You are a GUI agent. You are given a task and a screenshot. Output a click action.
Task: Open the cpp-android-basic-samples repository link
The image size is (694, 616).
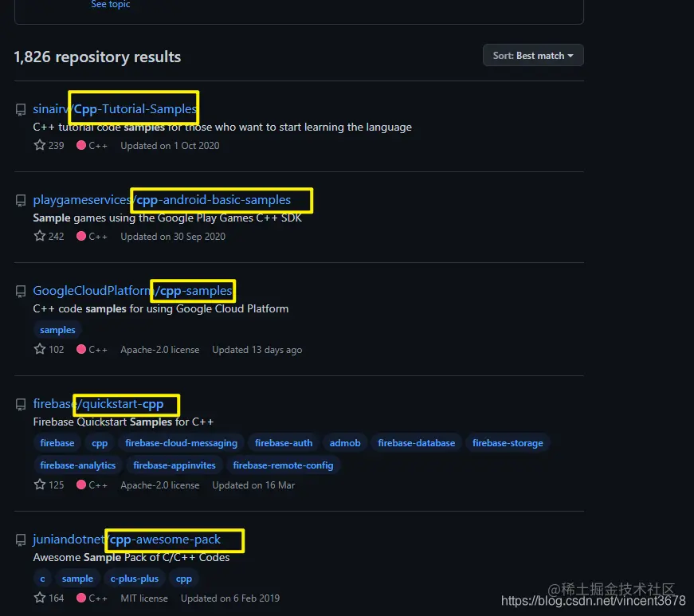pos(162,200)
